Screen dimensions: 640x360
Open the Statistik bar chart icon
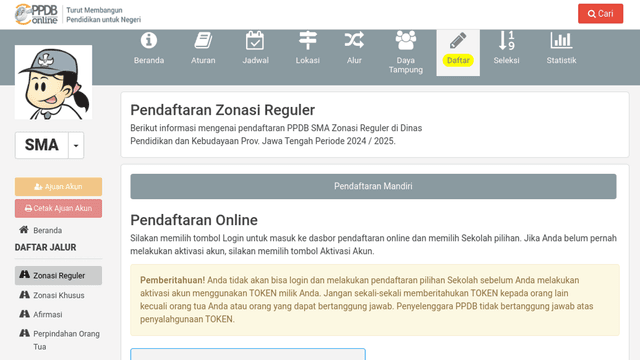(561, 40)
